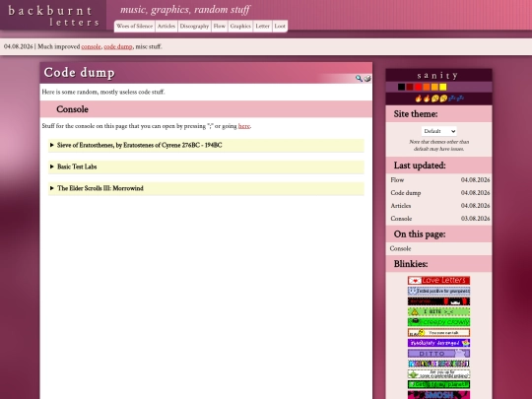
Task: Click the 'Get off my planet' blinkie
Action: pyautogui.click(x=438, y=384)
